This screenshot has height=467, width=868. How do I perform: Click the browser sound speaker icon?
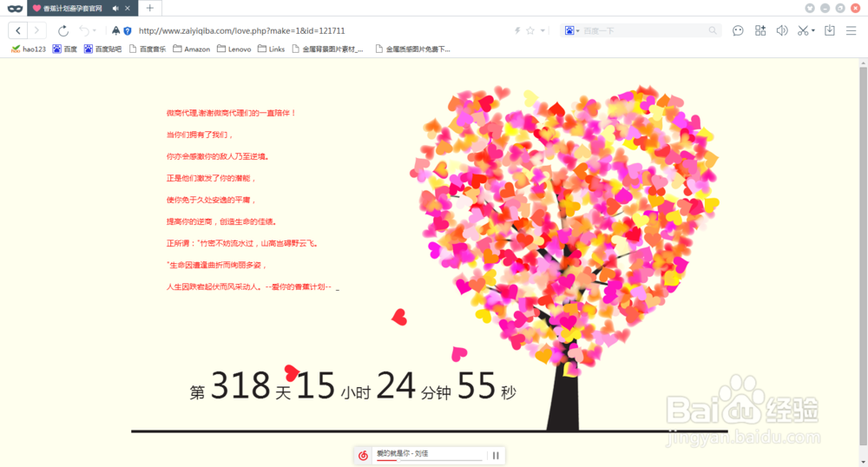(x=782, y=30)
